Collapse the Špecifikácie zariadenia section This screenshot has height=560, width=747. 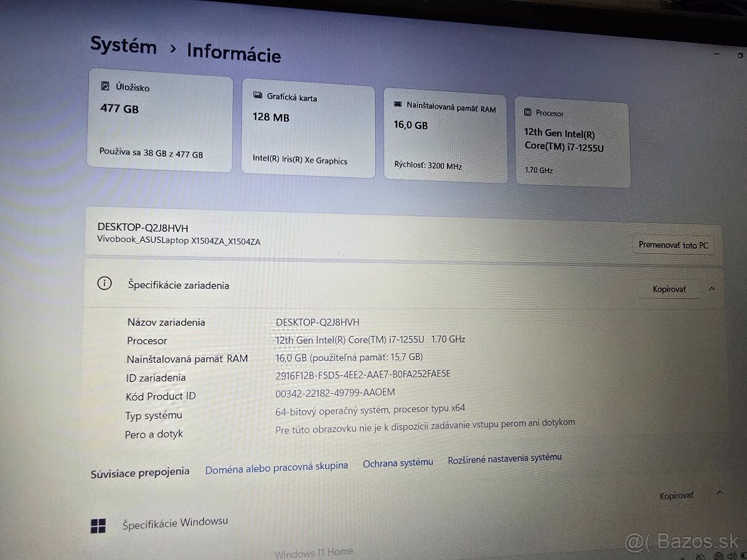(x=712, y=289)
